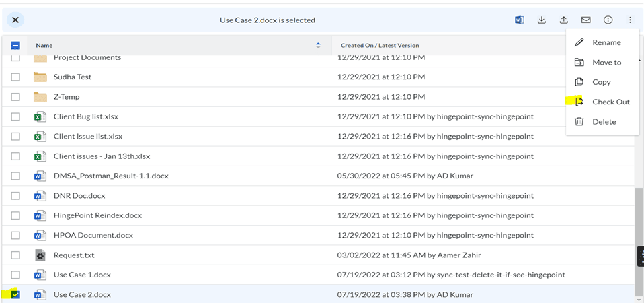This screenshot has height=303, width=644.
Task: Open DNR Doc.docx file name
Action: pyautogui.click(x=79, y=196)
